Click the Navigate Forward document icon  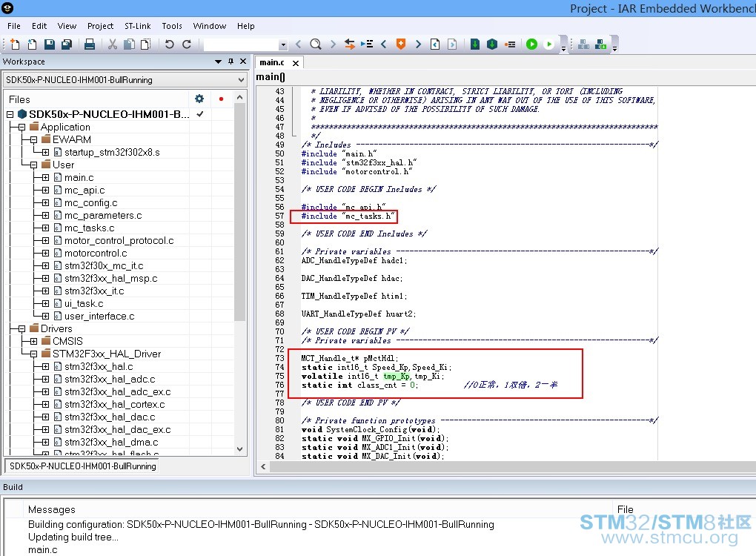point(452,44)
